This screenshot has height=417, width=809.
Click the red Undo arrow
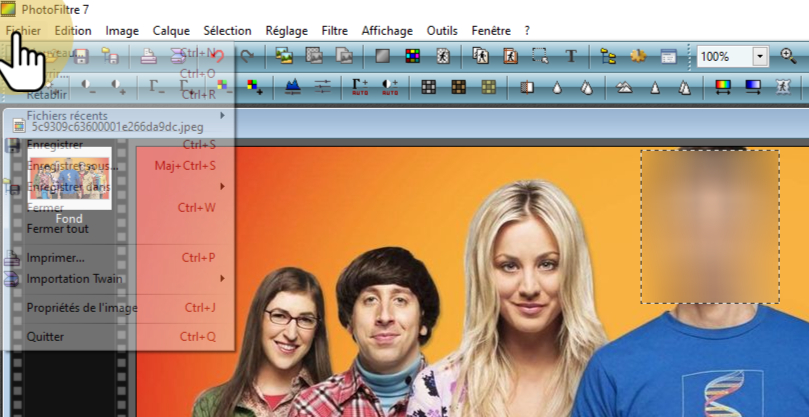218,56
